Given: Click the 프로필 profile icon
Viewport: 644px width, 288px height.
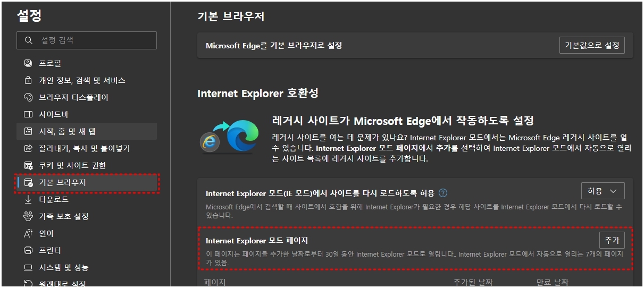Looking at the screenshot, I should (28, 63).
